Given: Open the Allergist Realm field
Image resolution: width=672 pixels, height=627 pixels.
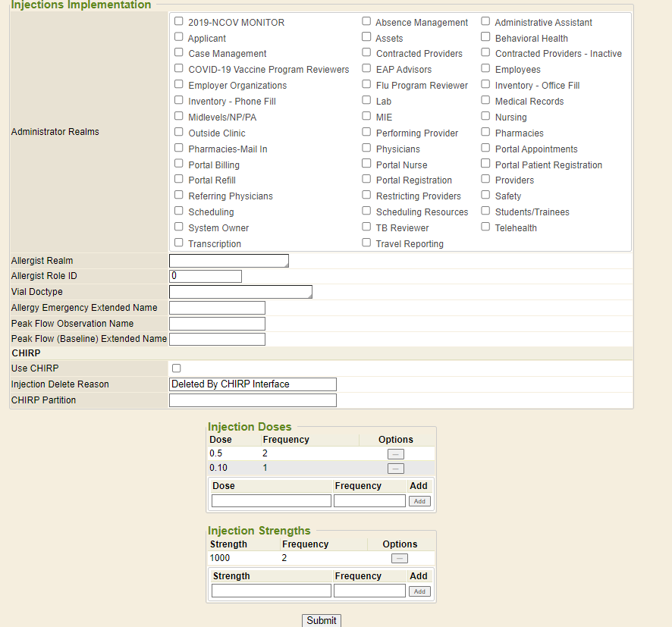Looking at the screenshot, I should click(228, 261).
